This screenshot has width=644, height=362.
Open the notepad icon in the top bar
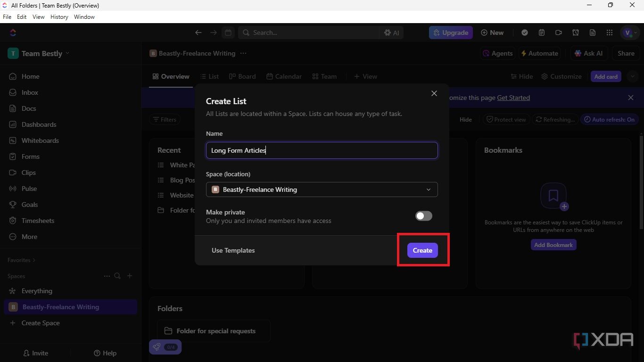(542, 33)
